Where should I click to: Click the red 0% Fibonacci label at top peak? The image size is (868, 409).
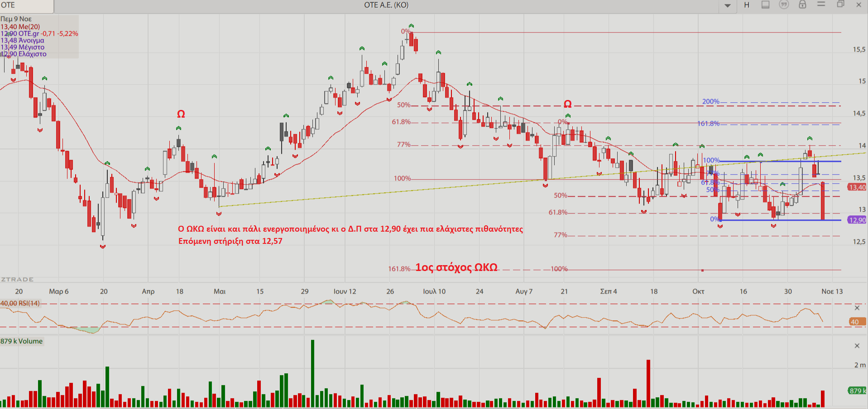(405, 31)
